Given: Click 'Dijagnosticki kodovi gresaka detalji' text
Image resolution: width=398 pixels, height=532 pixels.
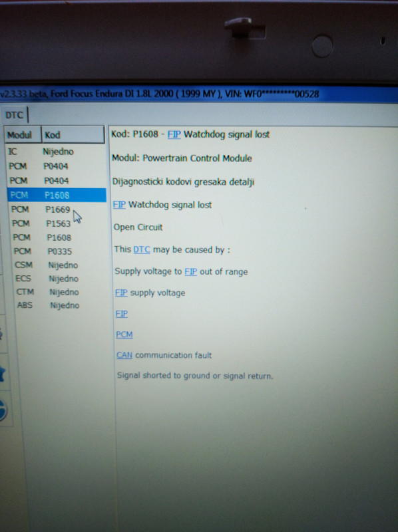Looking at the screenshot, I should (x=184, y=182).
